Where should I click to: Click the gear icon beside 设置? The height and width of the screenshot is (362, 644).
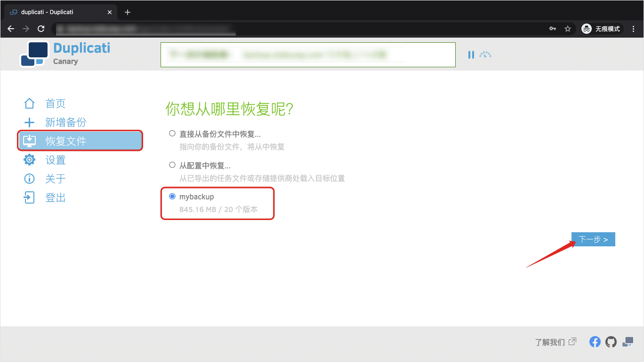click(30, 160)
